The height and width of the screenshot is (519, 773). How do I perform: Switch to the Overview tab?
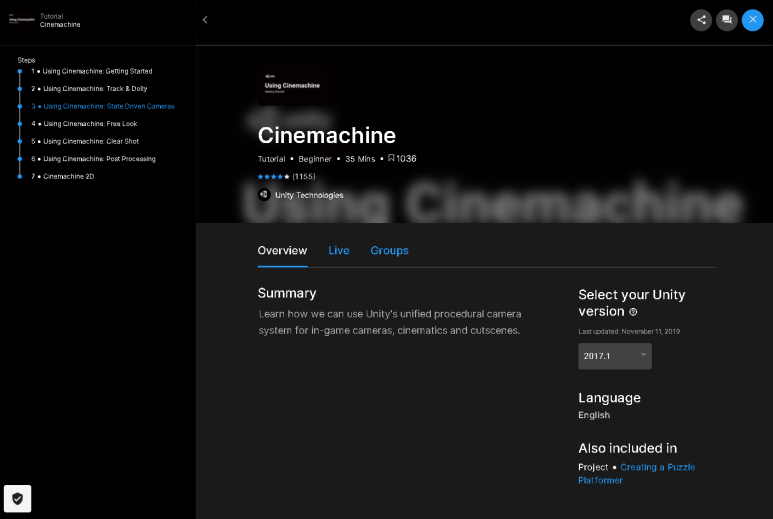[x=282, y=250]
